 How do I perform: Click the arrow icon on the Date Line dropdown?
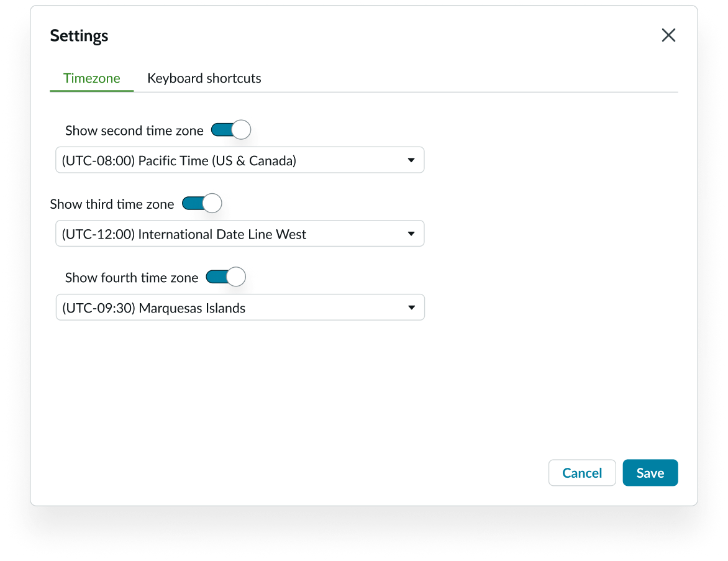pyautogui.click(x=411, y=234)
